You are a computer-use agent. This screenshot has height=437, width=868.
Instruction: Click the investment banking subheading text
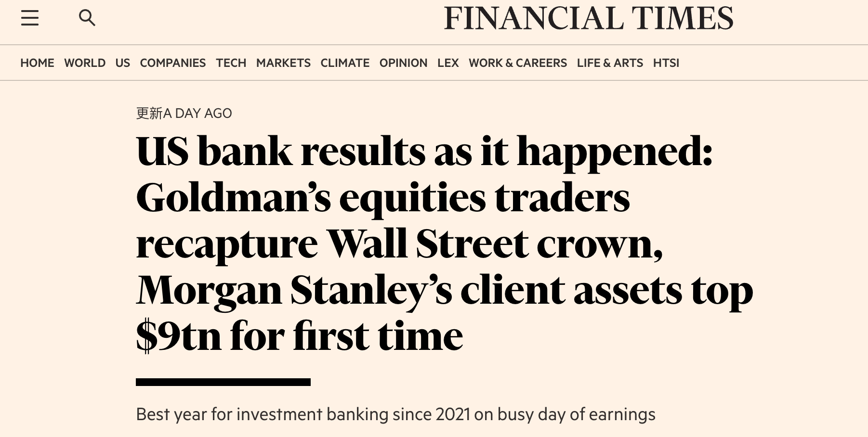coord(395,414)
